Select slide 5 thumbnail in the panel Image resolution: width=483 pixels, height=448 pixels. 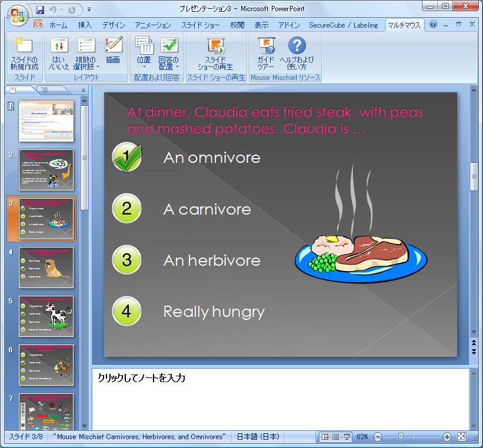tap(46, 316)
